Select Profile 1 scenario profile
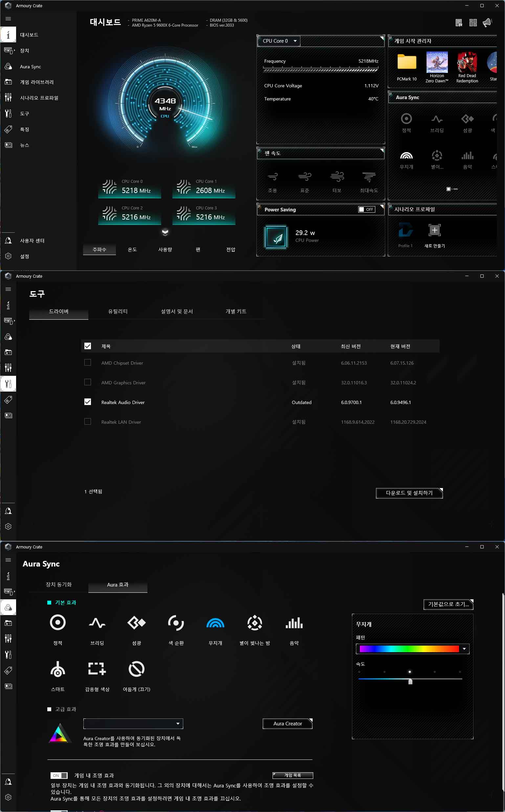505x812 pixels. (406, 235)
